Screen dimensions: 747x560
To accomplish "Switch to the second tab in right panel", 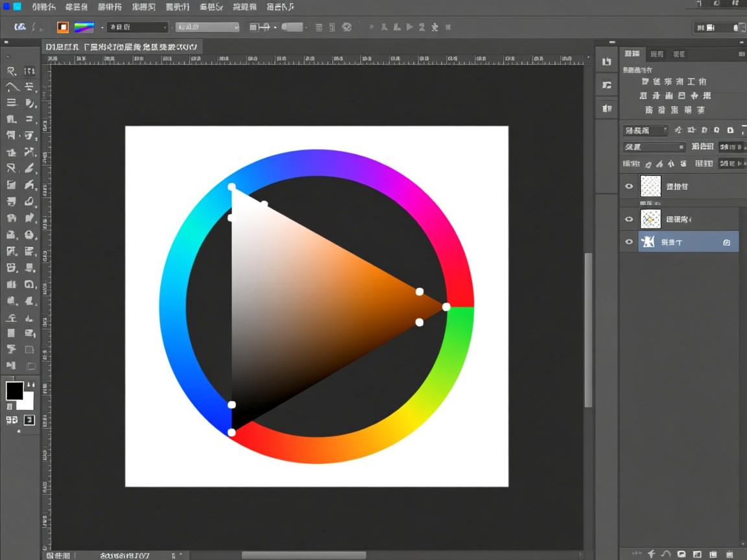I will point(657,54).
